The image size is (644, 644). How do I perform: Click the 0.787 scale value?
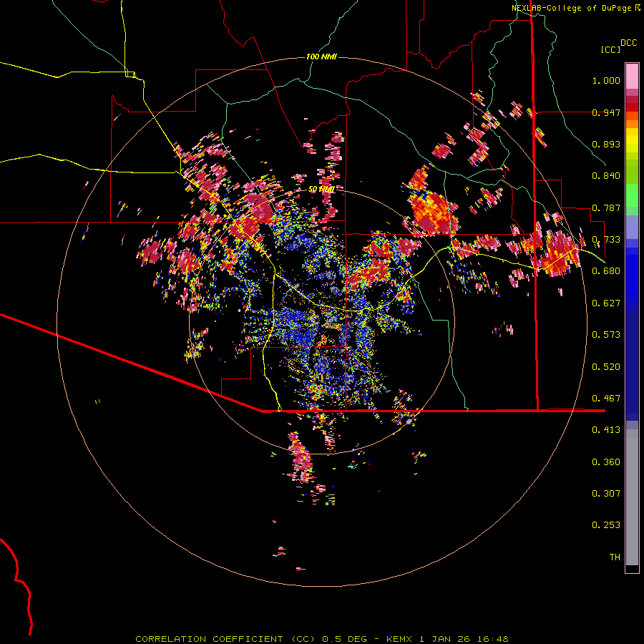[x=606, y=208]
